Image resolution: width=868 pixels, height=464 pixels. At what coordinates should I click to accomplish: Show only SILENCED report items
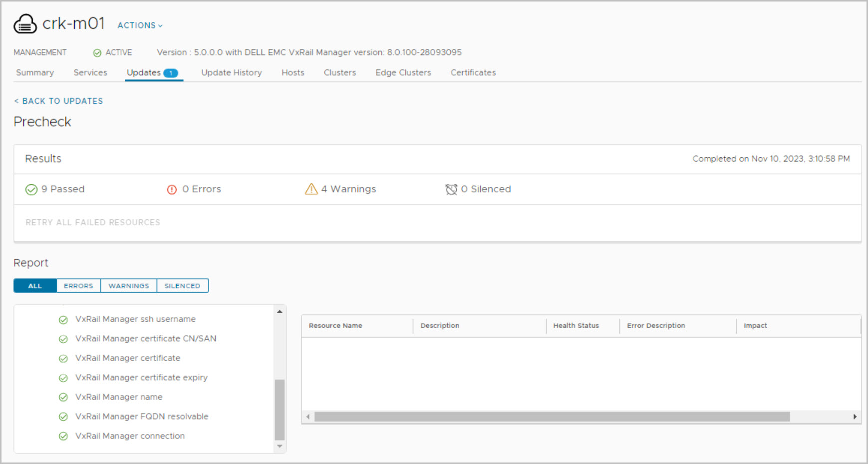tap(182, 286)
